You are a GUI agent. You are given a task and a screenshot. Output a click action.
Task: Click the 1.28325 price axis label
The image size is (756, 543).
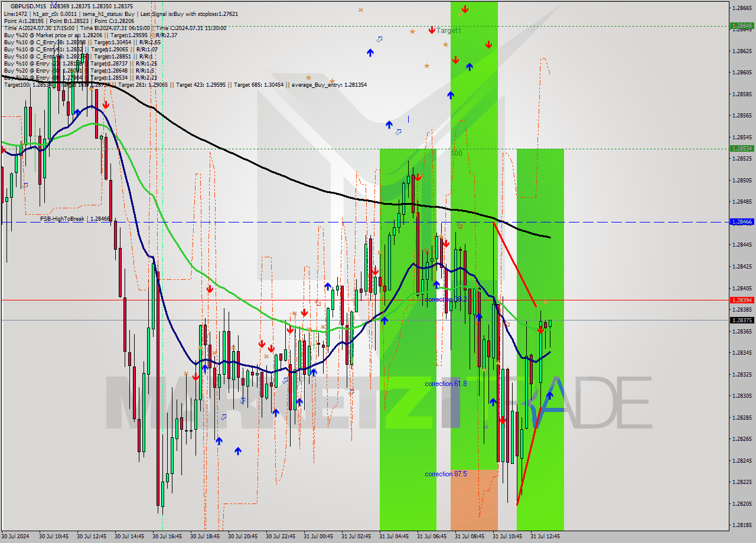(x=742, y=374)
